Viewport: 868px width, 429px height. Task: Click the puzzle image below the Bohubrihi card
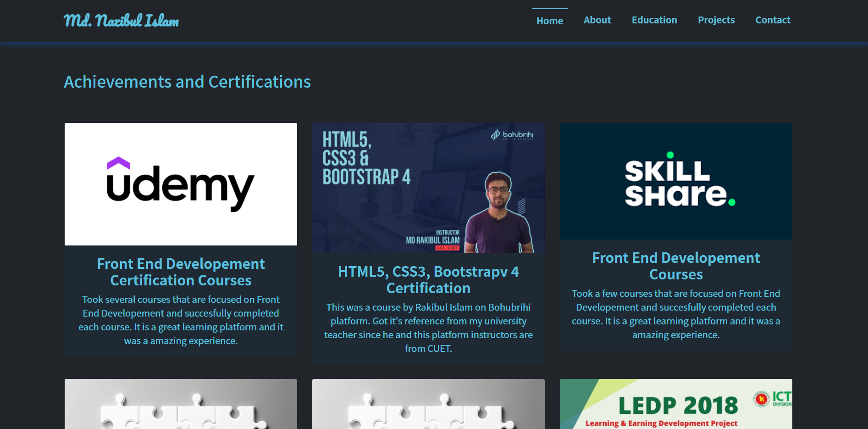coord(428,404)
